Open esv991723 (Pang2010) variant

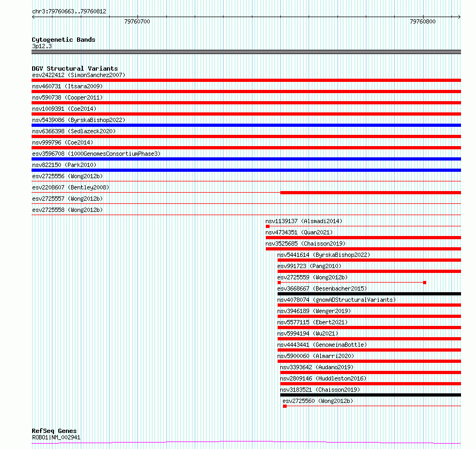tap(309, 266)
